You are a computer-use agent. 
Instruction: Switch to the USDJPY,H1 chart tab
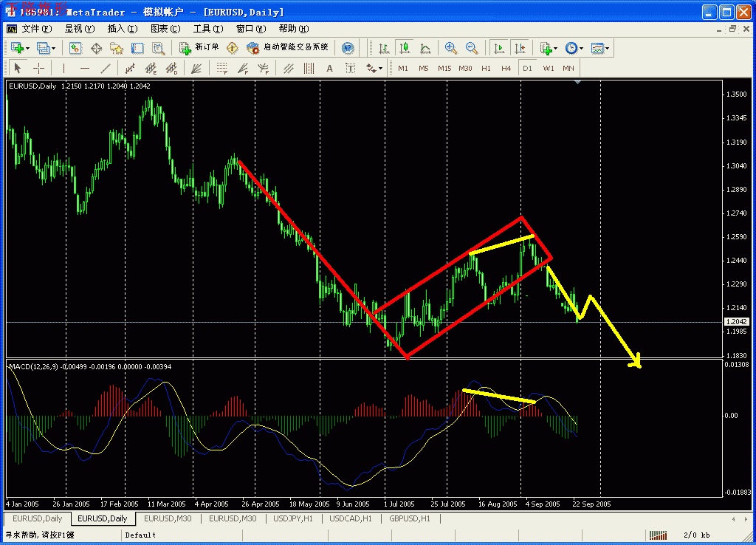[293, 518]
